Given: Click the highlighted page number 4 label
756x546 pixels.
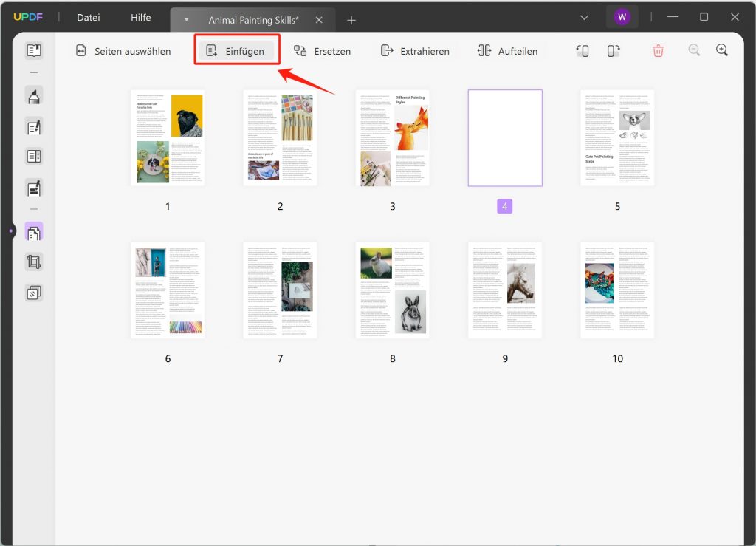Looking at the screenshot, I should click(505, 206).
